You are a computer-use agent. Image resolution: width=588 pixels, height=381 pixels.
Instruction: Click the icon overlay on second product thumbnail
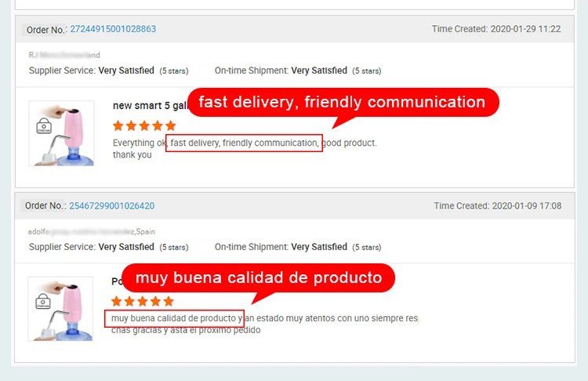point(44,303)
